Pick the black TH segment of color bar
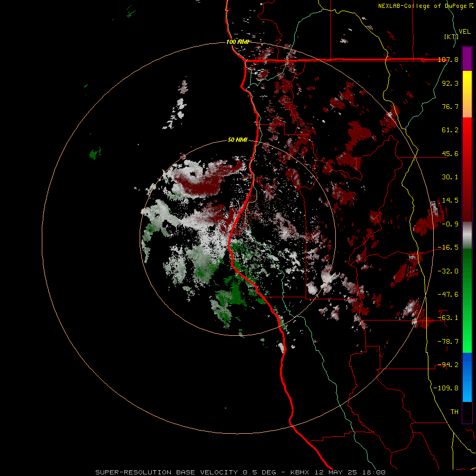Screen dimensions: 476x476 [467, 413]
